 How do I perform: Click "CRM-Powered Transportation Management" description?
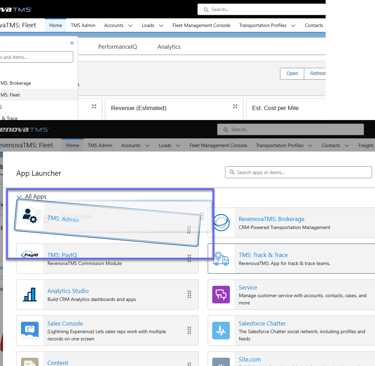pos(284,227)
